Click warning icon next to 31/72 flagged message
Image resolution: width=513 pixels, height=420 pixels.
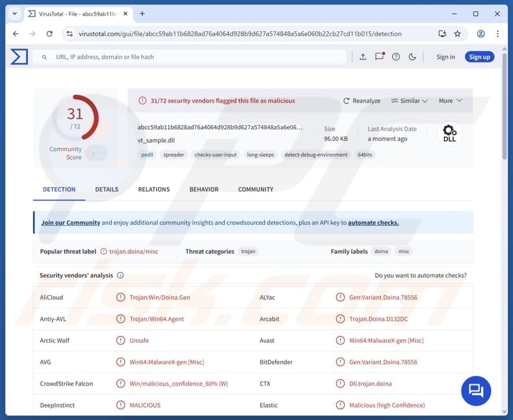pos(142,101)
